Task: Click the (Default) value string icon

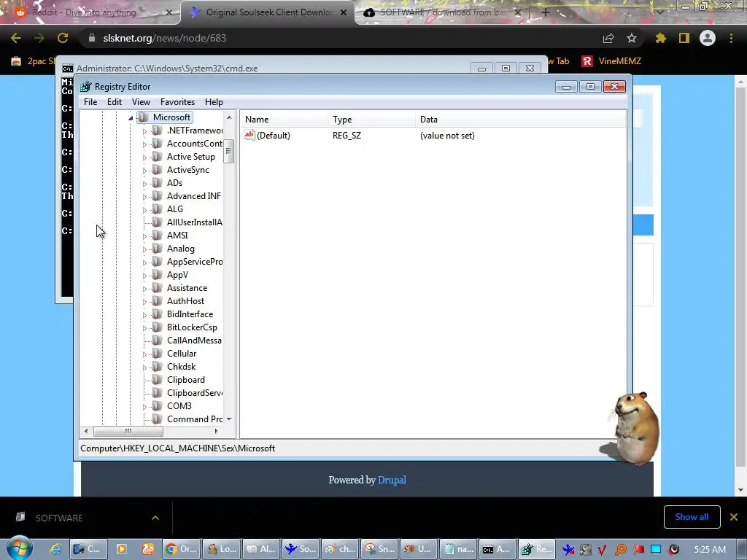Action: (249, 135)
